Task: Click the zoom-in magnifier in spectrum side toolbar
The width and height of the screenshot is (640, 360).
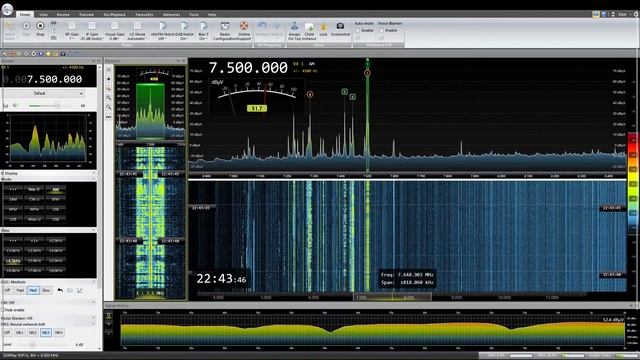Action: (x=109, y=98)
